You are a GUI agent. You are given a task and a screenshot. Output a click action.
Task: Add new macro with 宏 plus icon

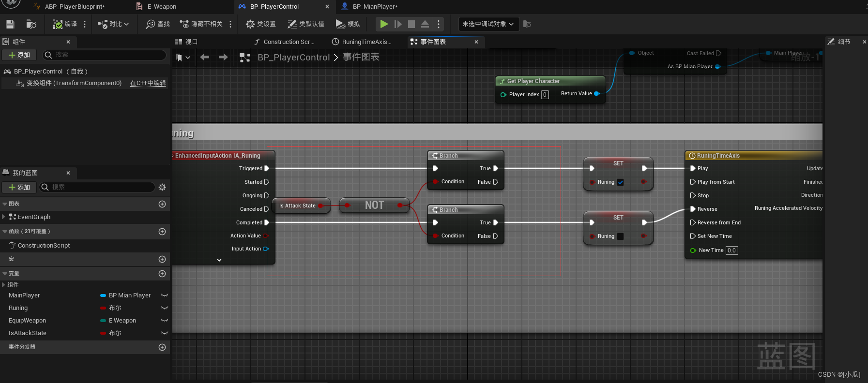(x=162, y=259)
